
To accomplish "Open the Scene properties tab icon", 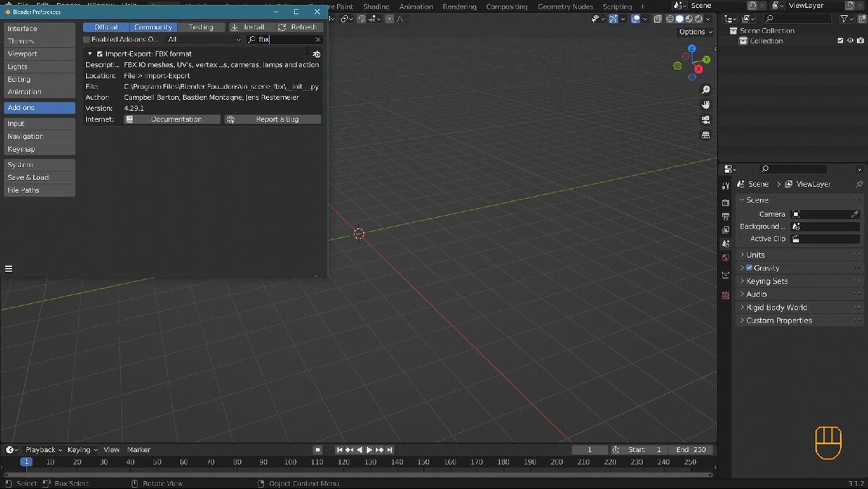I will (726, 244).
